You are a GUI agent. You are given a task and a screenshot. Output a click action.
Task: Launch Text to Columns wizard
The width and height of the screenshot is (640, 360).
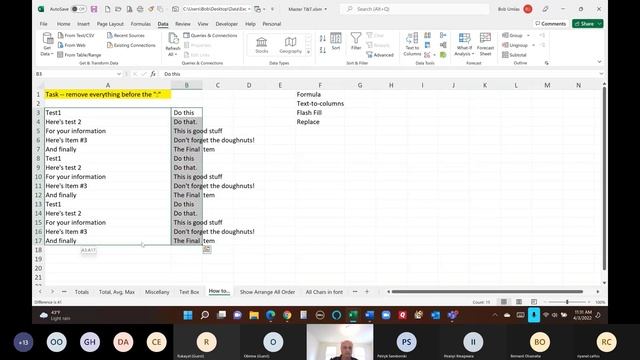point(412,44)
